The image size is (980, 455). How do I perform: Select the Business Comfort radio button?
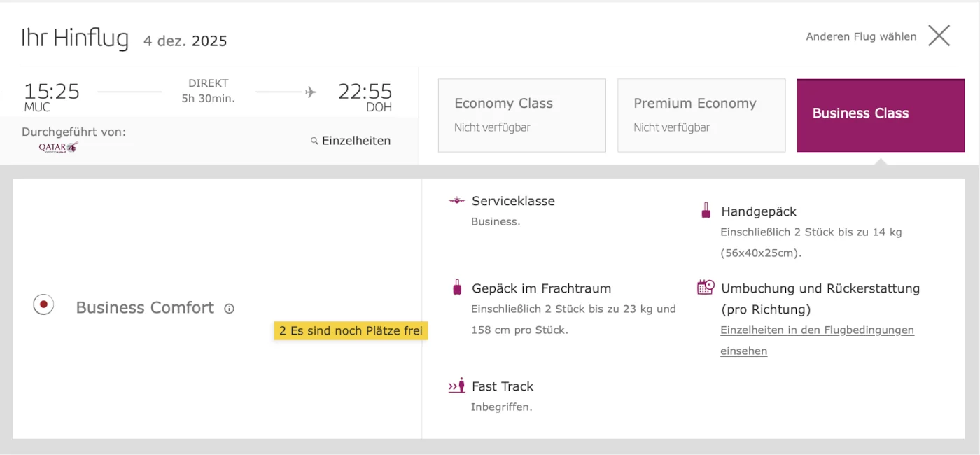(x=43, y=304)
